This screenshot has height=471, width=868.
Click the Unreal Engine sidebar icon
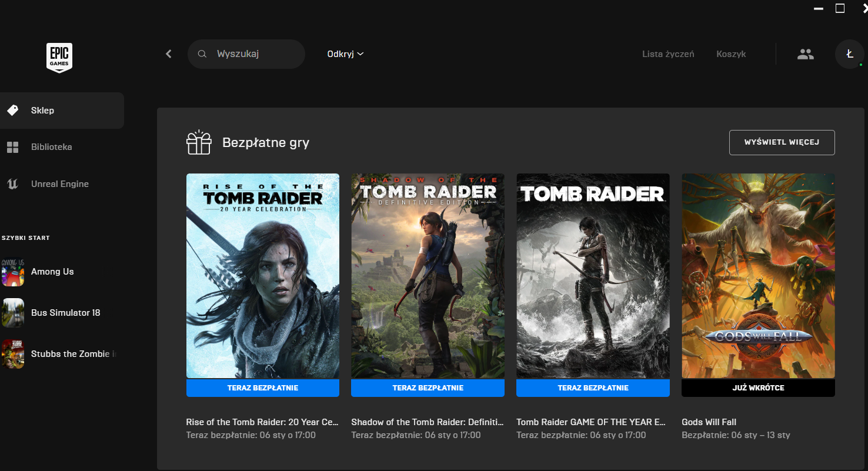[13, 184]
